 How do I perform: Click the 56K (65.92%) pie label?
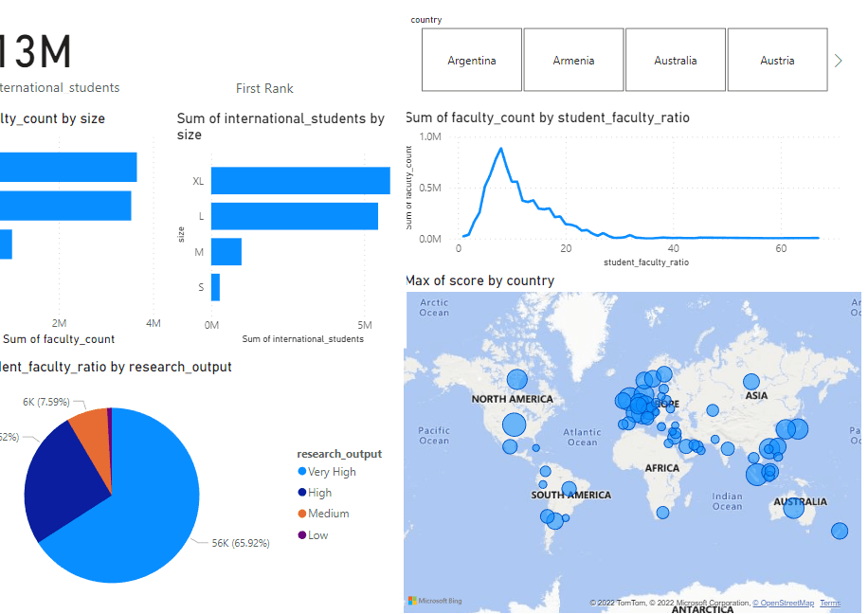click(241, 543)
